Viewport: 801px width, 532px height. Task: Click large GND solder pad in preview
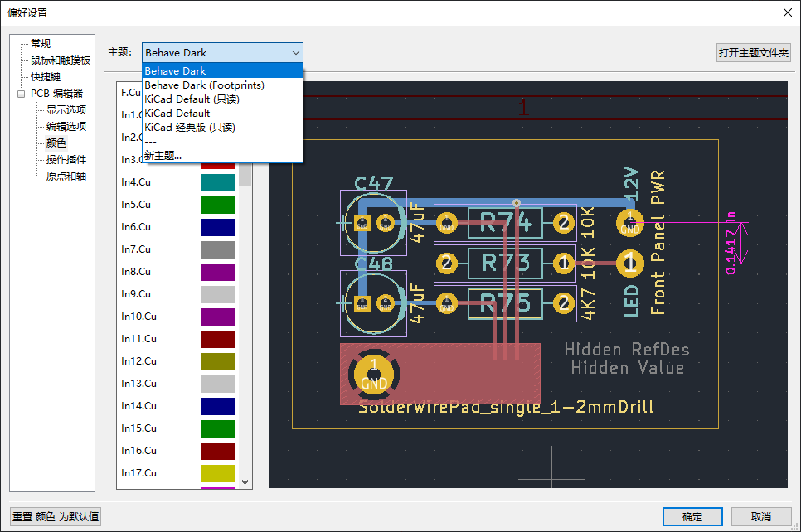click(374, 375)
